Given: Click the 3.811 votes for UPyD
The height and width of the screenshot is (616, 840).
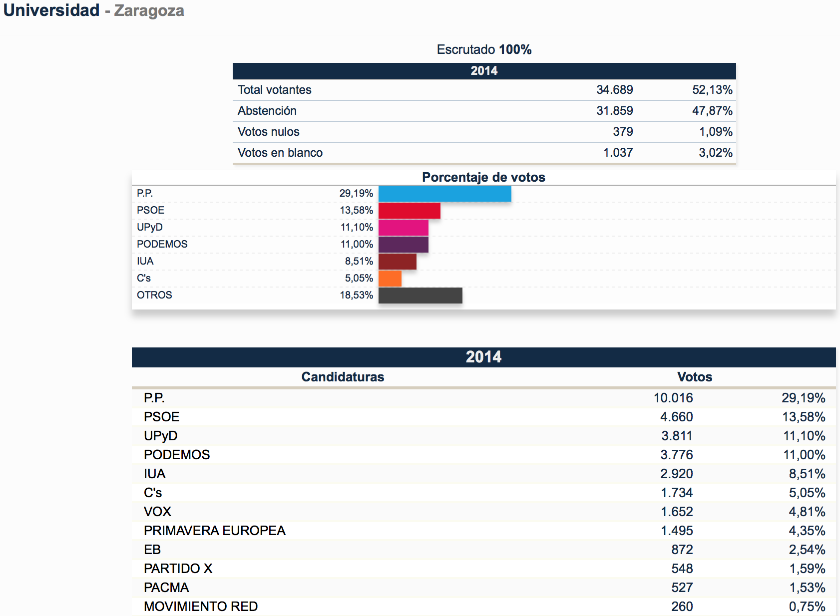Looking at the screenshot, I should 677,436.
